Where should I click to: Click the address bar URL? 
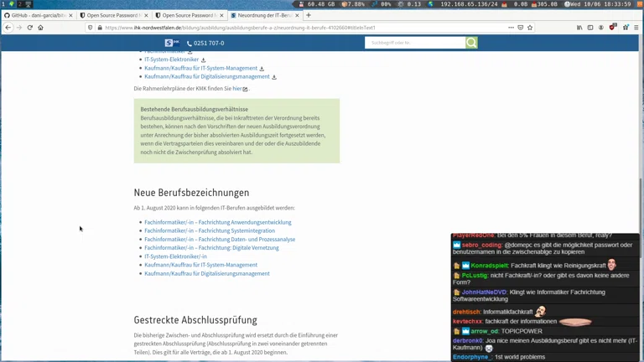240,28
